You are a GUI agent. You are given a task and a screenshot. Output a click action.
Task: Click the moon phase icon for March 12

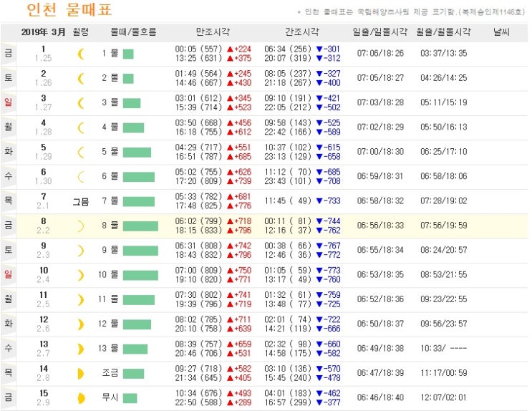click(81, 324)
